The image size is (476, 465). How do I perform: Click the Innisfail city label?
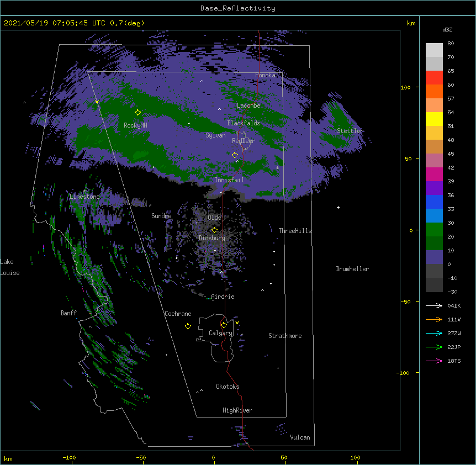point(229,180)
